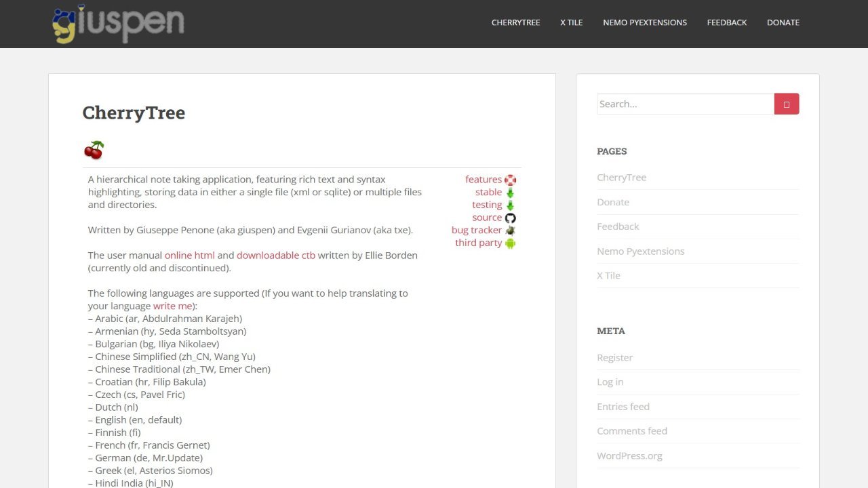The image size is (868, 488).
Task: Click the Dutch (nl) language entry
Action: coord(113,407)
